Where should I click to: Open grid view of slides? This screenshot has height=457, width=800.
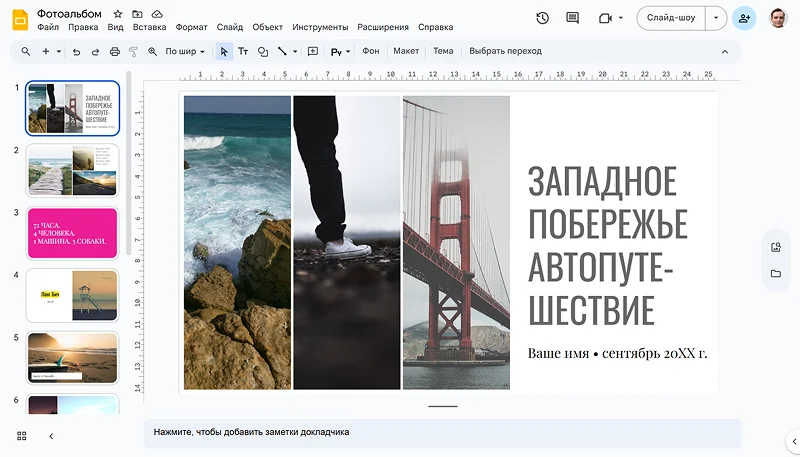[x=21, y=436]
